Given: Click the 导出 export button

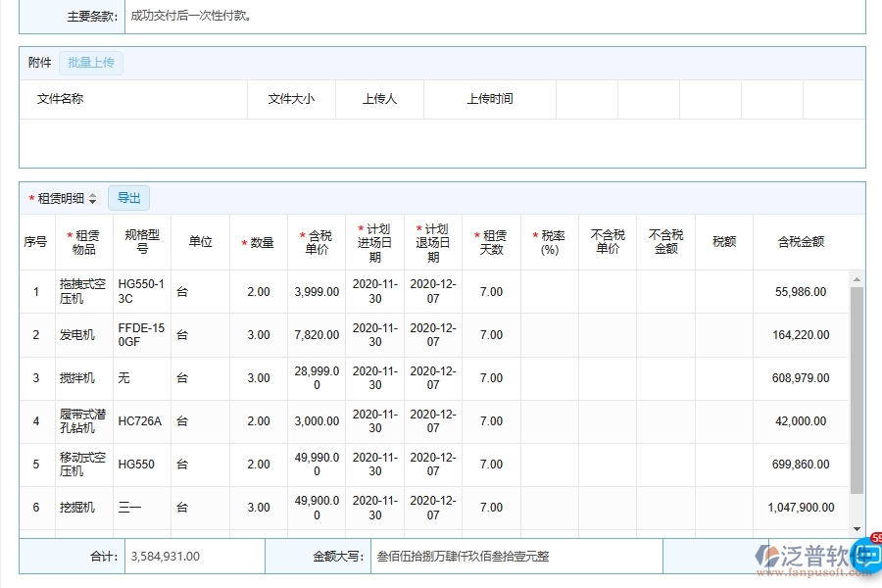Looking at the screenshot, I should [x=128, y=197].
